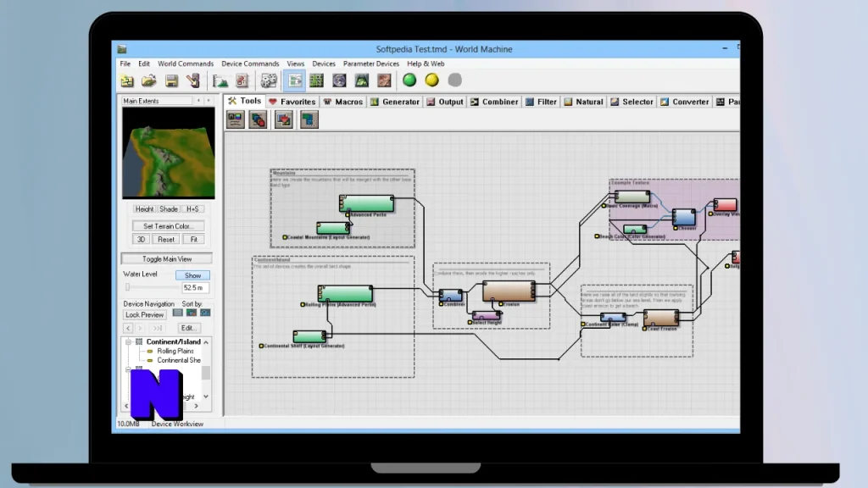The width and height of the screenshot is (868, 488).
Task: Click the Edit... device button
Action: coord(187,328)
